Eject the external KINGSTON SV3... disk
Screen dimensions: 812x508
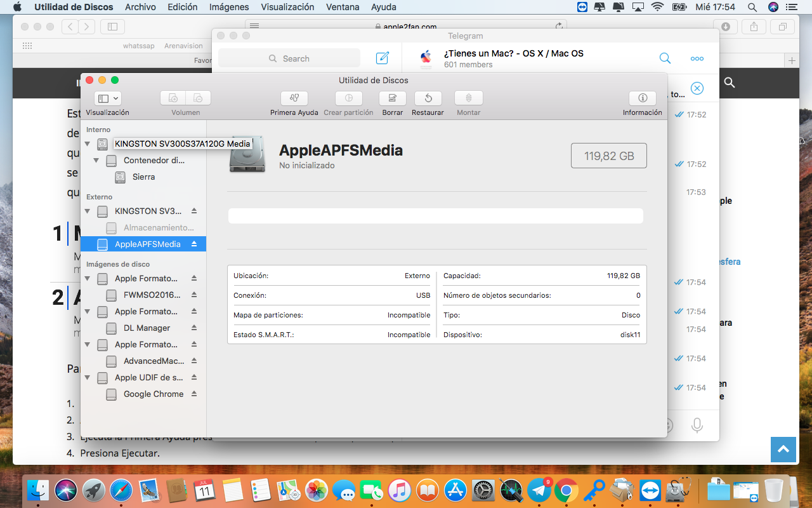coord(194,211)
